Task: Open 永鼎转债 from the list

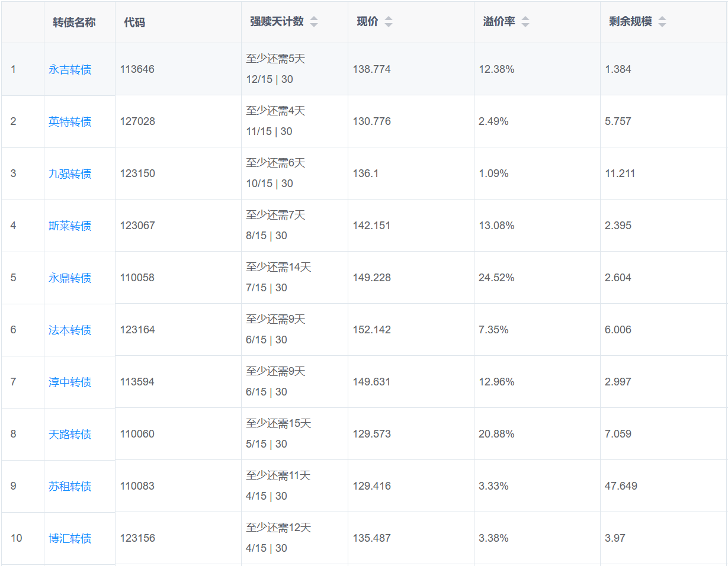Action: click(70, 278)
